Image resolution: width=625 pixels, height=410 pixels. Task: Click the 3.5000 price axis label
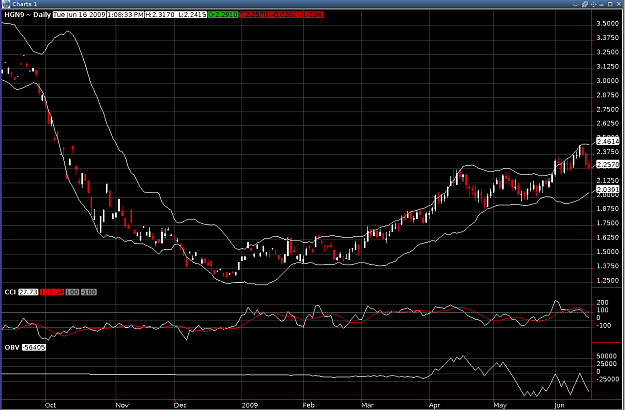pos(607,24)
